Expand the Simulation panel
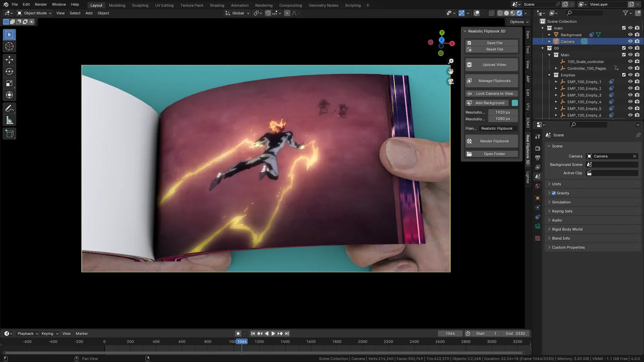Screen dimensions: 644x362 [x=593, y=202]
